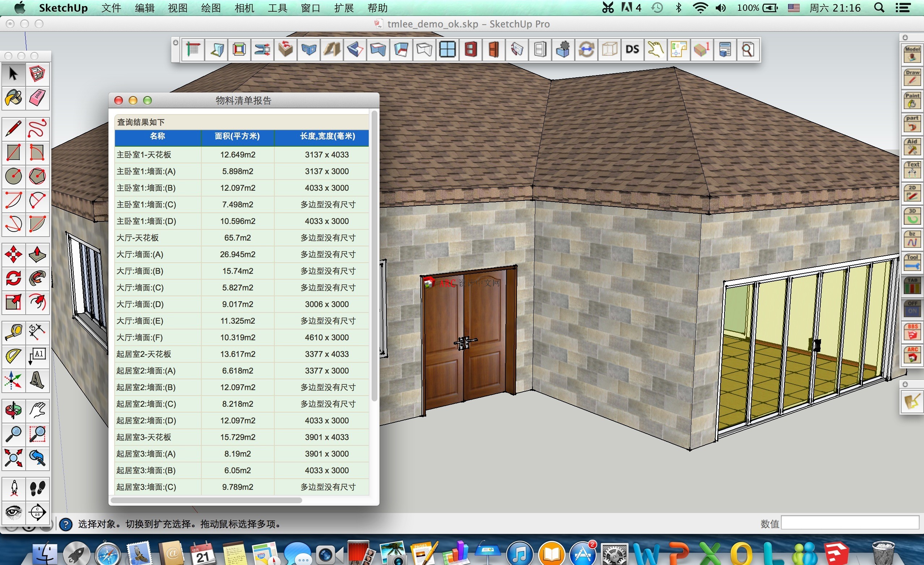Open Spotlight search in menu bar

(x=880, y=8)
